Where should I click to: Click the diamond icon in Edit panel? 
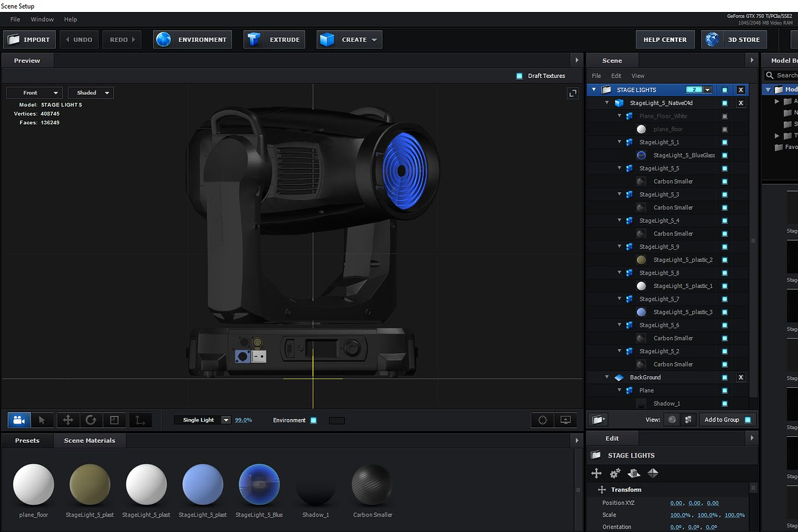[653, 473]
